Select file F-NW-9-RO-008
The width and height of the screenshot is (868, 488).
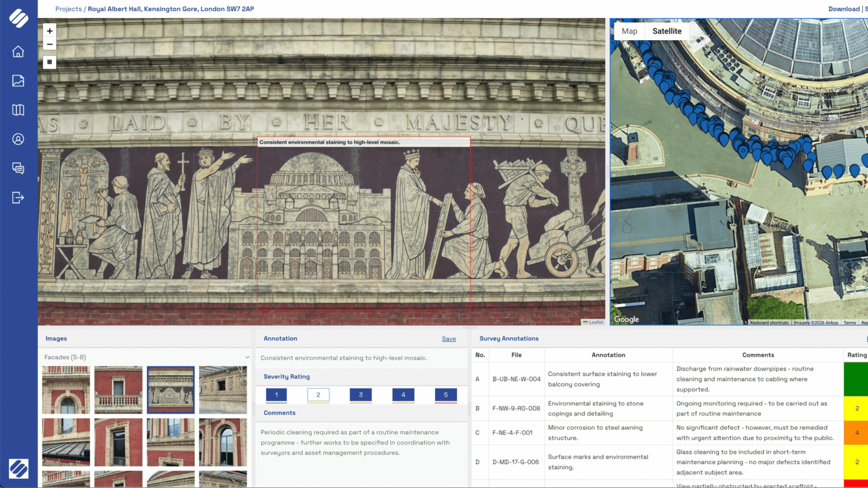pyautogui.click(x=517, y=408)
